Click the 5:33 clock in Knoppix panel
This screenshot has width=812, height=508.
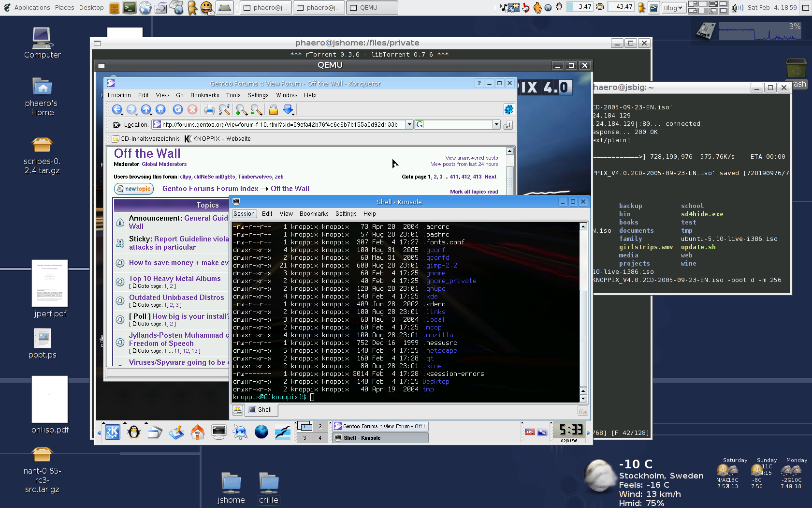(569, 430)
